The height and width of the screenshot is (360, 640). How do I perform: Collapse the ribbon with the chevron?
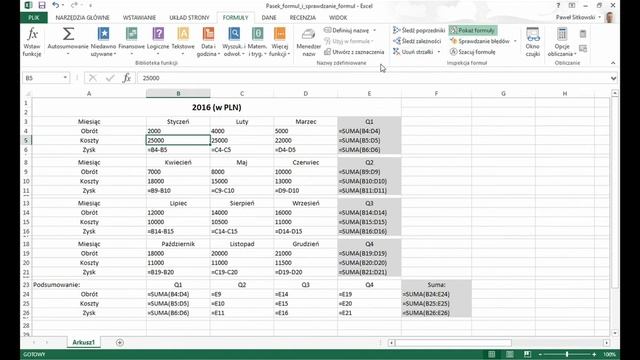613,63
